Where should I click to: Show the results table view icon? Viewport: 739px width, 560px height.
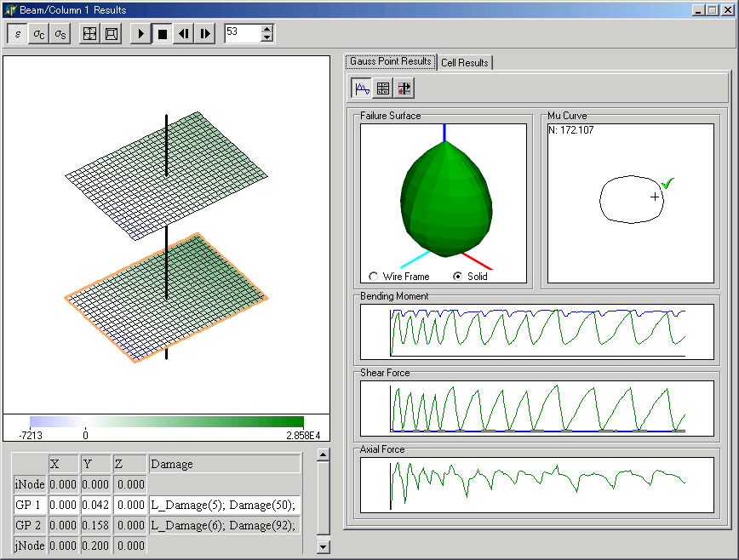pos(383,88)
